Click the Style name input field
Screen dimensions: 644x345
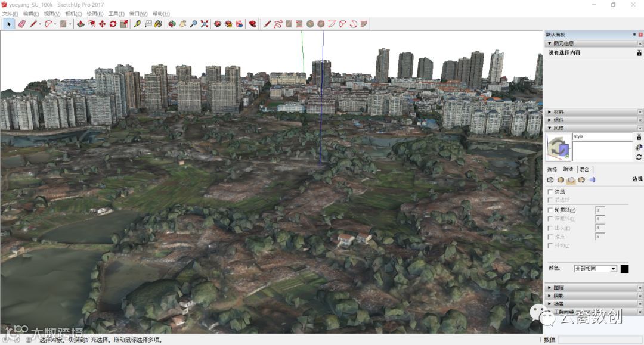point(602,137)
